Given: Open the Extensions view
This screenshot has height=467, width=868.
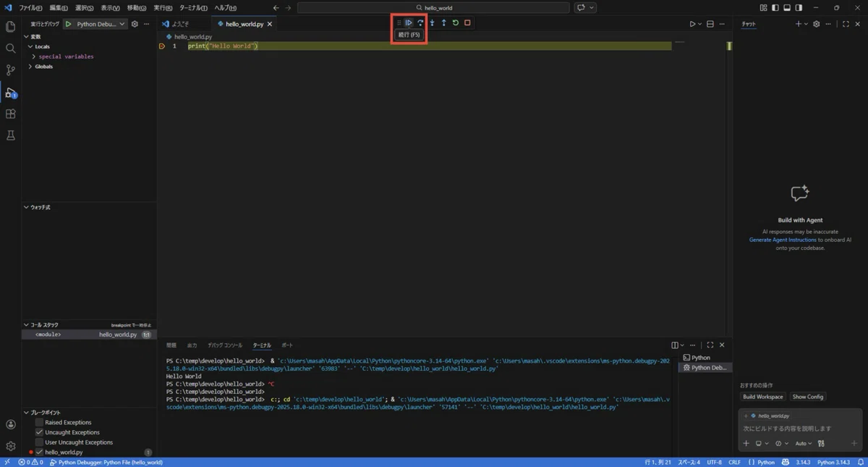Looking at the screenshot, I should 10,114.
